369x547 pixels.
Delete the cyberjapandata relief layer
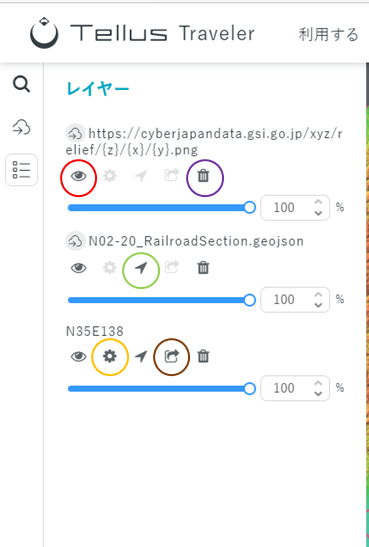pos(203,176)
